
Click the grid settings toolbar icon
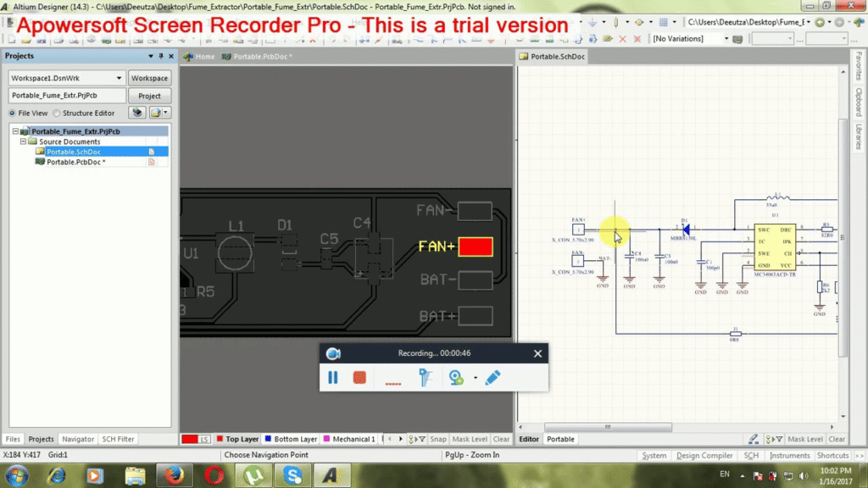coord(663,22)
